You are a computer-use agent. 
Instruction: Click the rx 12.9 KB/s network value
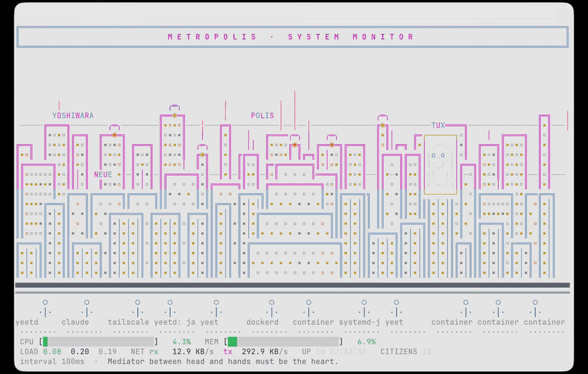click(181, 352)
